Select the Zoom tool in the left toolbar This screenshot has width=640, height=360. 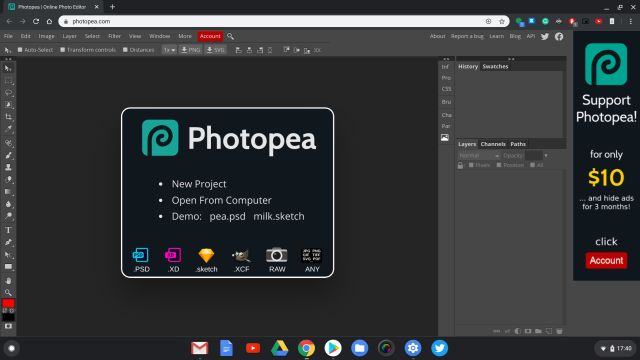(8, 293)
